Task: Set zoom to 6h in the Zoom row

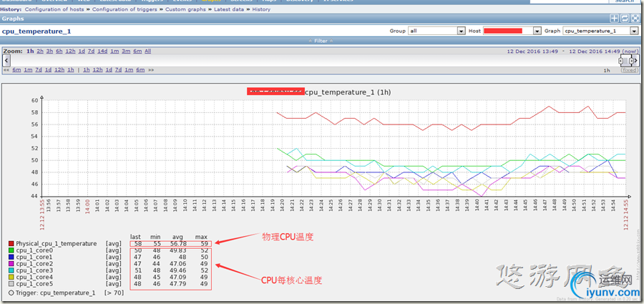Action: point(59,51)
